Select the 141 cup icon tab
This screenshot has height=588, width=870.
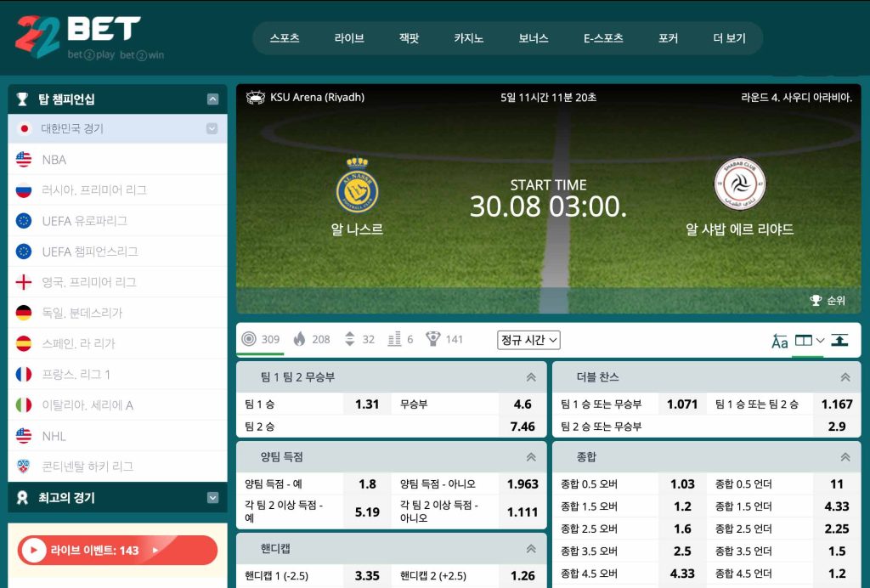(444, 339)
